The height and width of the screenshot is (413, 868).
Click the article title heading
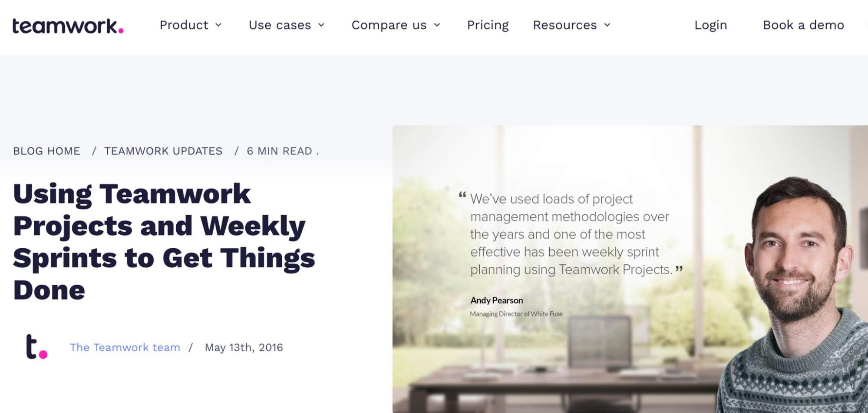pos(165,239)
